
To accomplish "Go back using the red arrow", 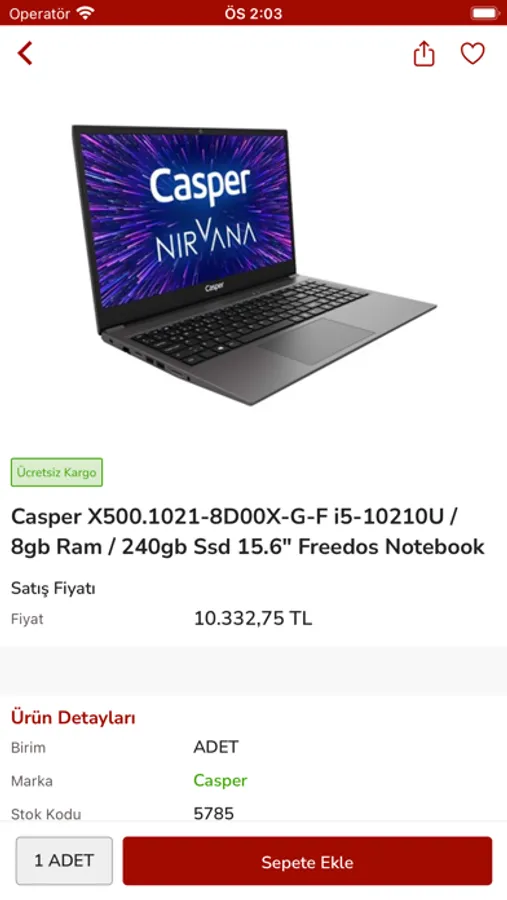I will (25, 53).
